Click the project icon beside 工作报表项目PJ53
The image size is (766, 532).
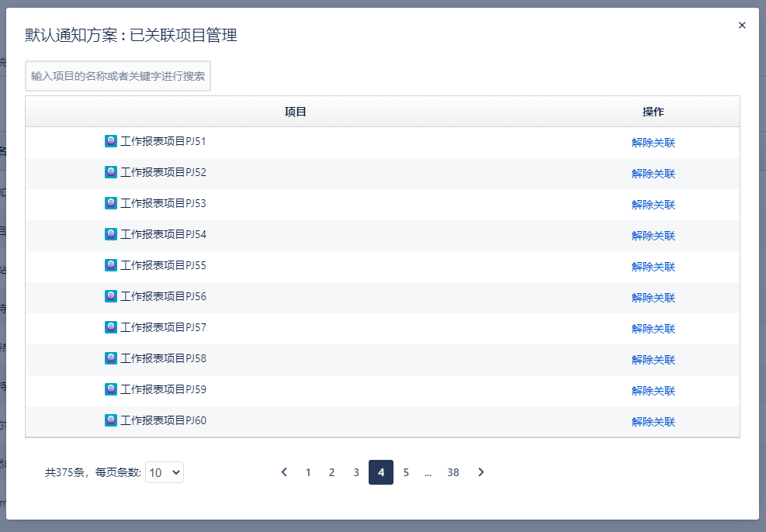coord(110,203)
